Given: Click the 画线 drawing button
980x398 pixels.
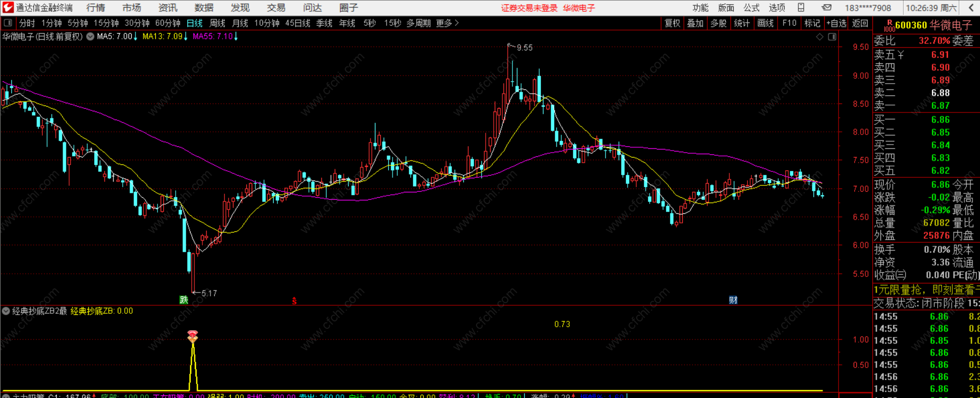Looking at the screenshot, I should click(766, 23).
